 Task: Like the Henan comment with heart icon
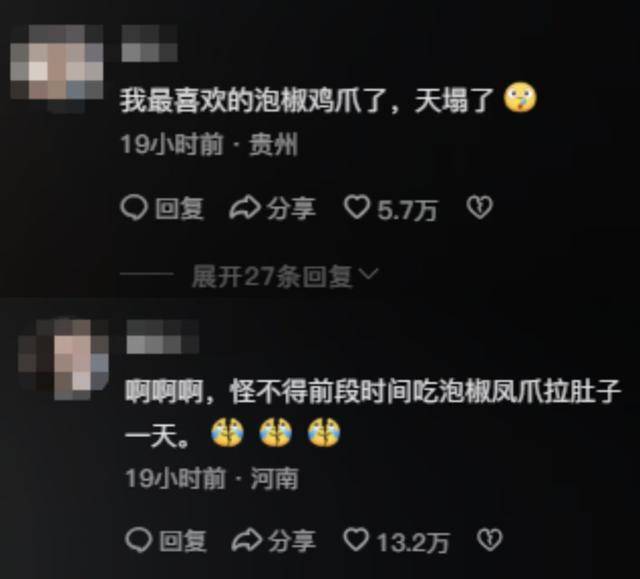(x=356, y=539)
